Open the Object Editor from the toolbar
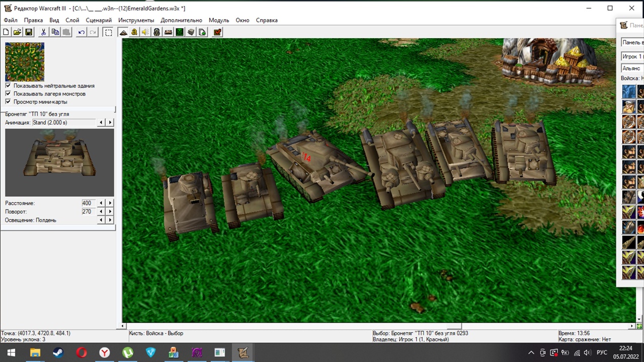The width and height of the screenshot is (644, 362). click(x=157, y=32)
